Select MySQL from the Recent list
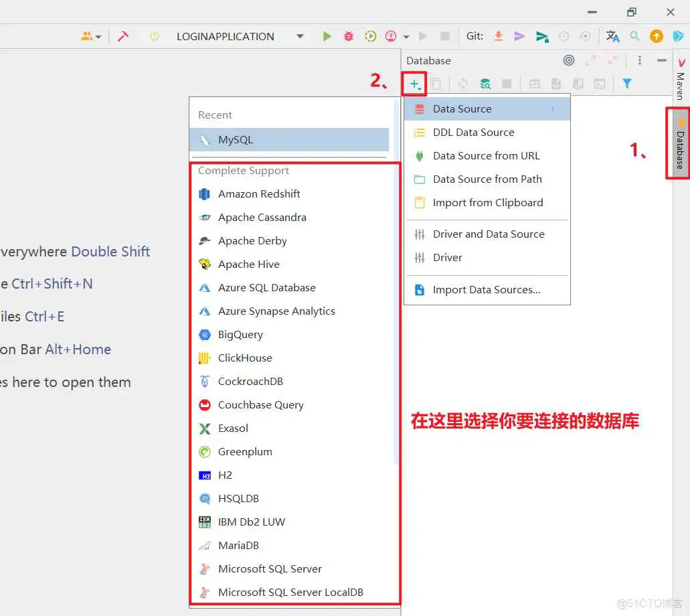Screen dimensions: 690x616 (x=235, y=140)
